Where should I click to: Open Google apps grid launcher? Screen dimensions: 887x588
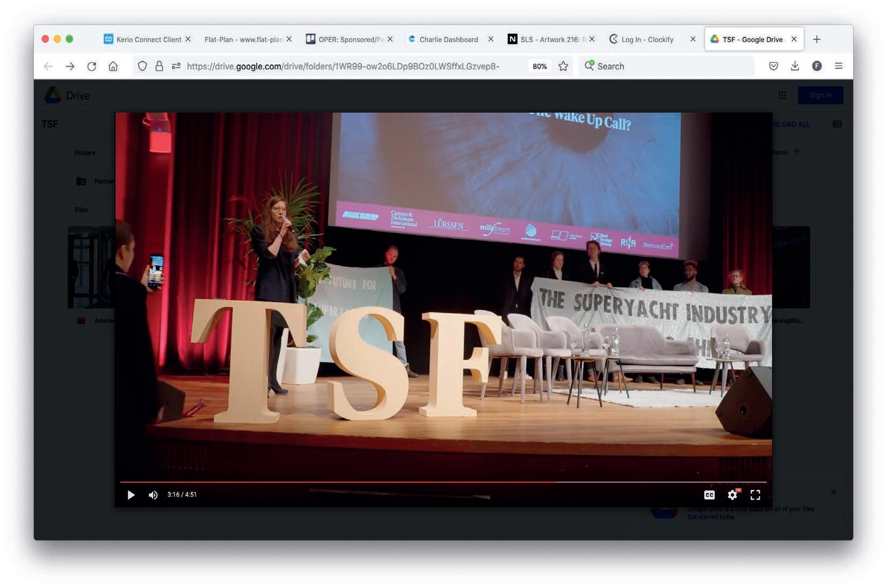tap(782, 95)
